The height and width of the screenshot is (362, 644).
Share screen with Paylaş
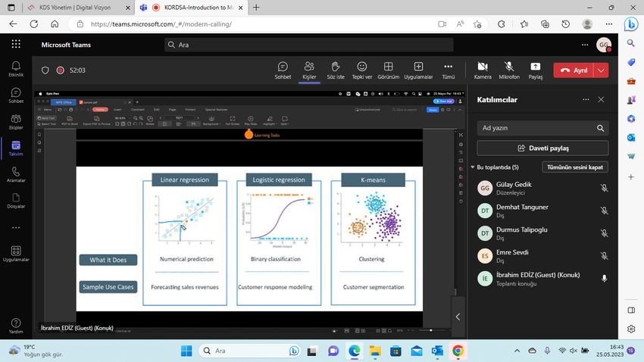[x=535, y=70]
